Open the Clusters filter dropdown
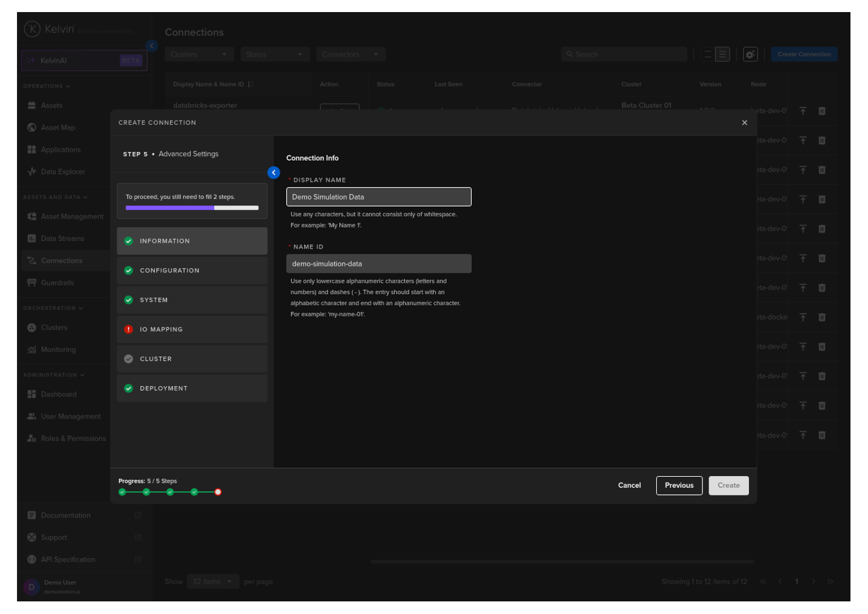Viewport: 868px width, 614px height. (x=199, y=54)
